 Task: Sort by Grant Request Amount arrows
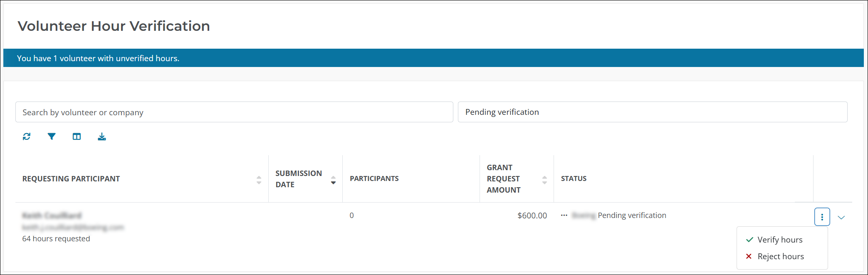coord(544,180)
